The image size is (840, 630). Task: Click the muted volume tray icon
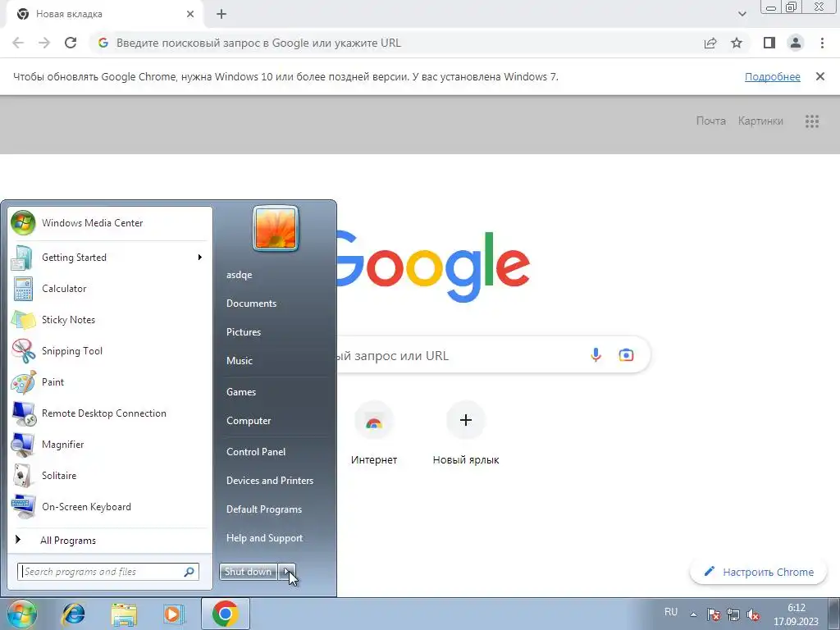click(x=753, y=614)
